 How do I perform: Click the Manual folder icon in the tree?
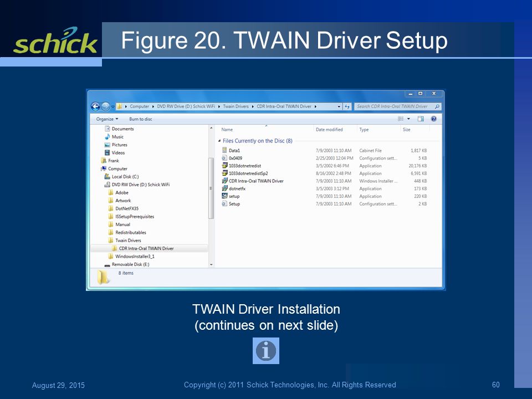[111, 224]
